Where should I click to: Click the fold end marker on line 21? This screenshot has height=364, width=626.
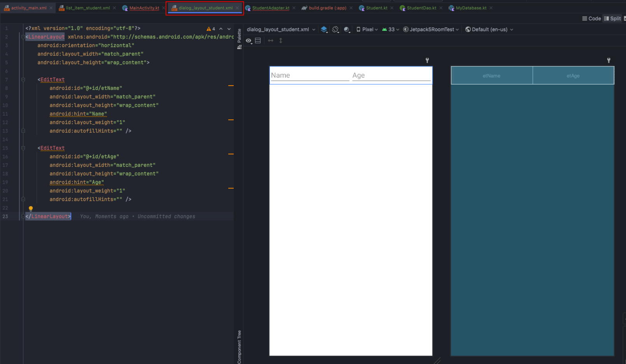pos(23,199)
